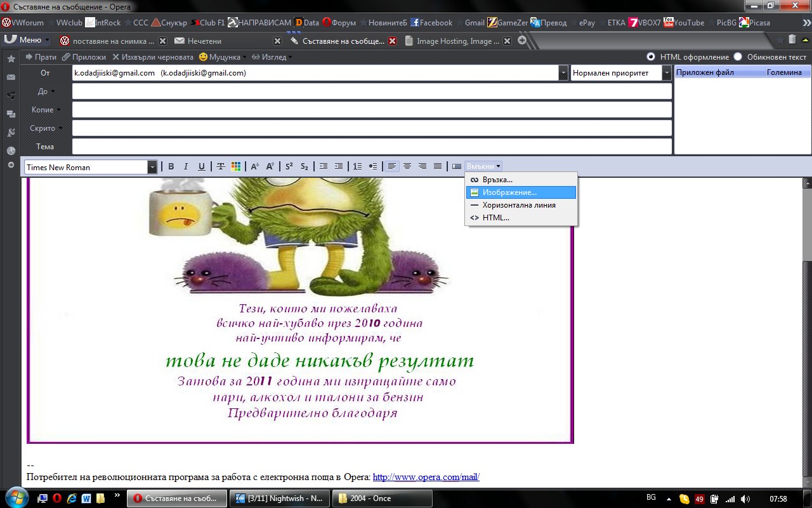Increase paragraph indent
812x508 pixels.
tap(339, 166)
